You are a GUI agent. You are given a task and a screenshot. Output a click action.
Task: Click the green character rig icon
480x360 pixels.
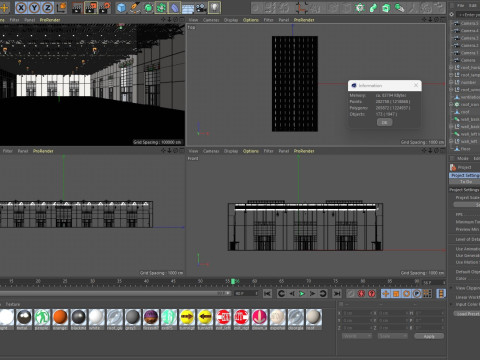(360, 7)
